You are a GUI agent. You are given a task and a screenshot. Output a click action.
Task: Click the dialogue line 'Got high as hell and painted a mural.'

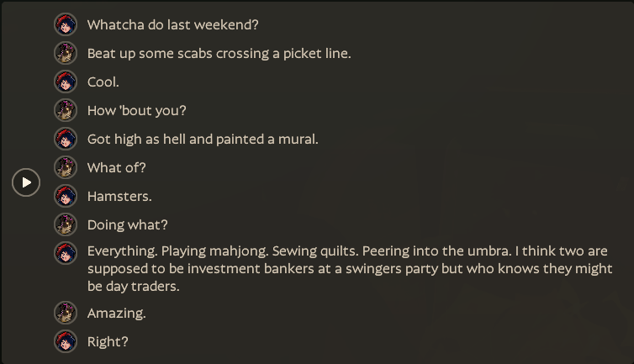click(203, 140)
